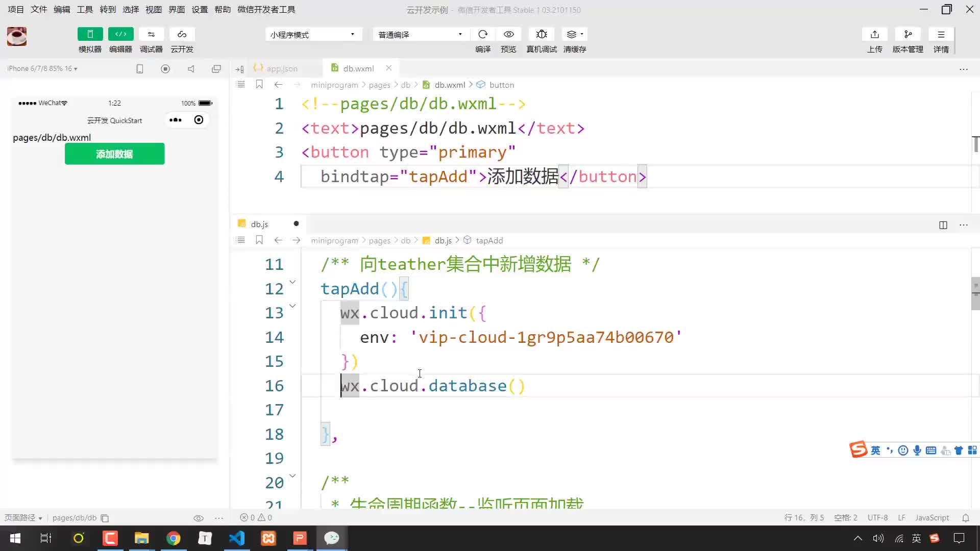Image resolution: width=980 pixels, height=551 pixels.
Task: Click tapAdd in the db.js breadcrumb
Action: point(489,240)
